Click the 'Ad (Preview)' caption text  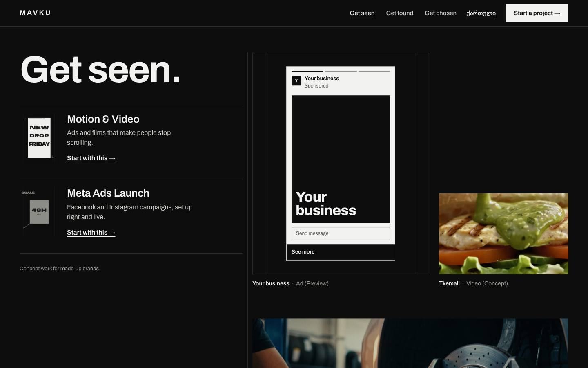pos(312,283)
